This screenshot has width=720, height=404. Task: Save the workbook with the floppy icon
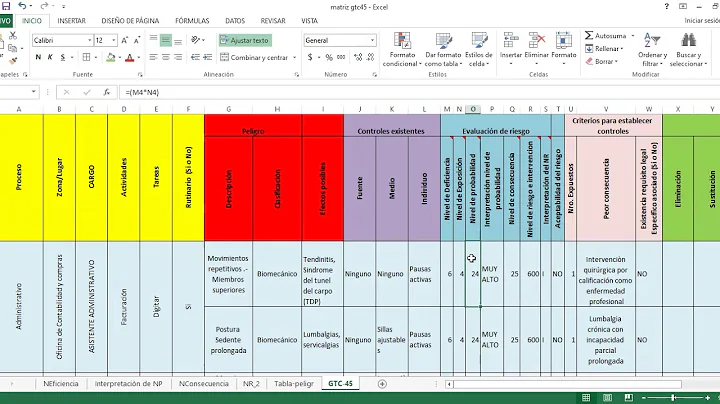pos(6,6)
